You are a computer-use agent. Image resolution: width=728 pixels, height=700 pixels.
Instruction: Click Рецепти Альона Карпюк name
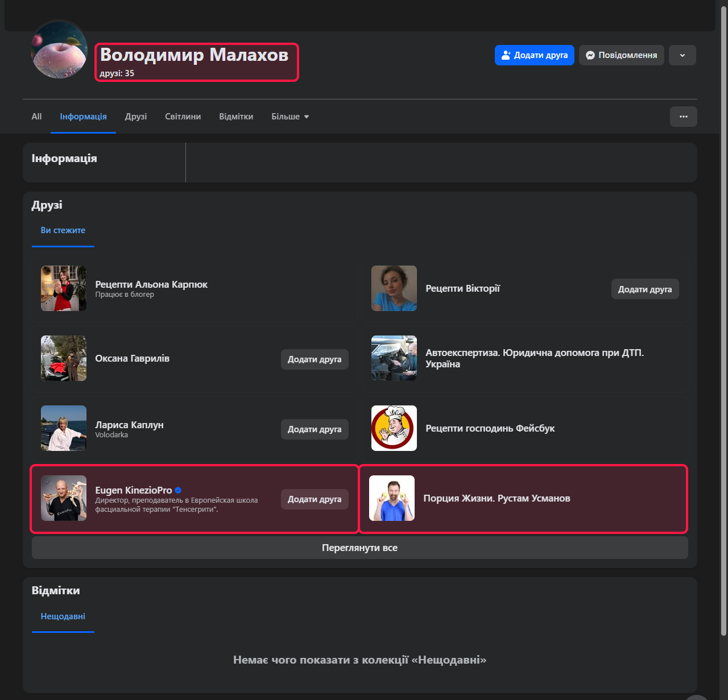point(151,284)
